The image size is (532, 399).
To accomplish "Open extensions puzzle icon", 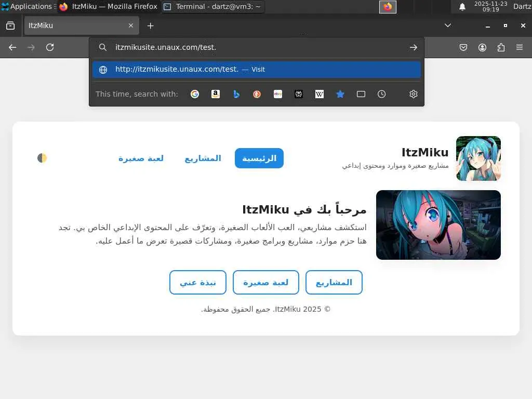I will [501, 47].
